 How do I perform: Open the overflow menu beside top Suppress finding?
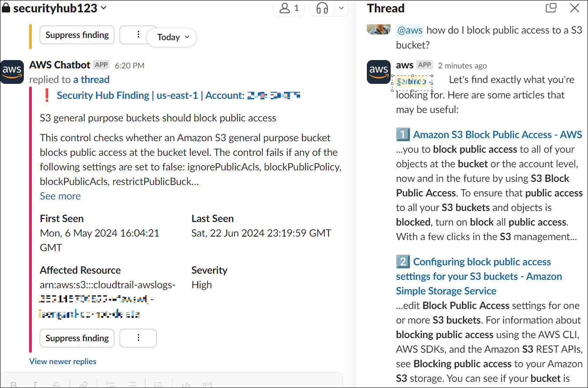click(138, 34)
